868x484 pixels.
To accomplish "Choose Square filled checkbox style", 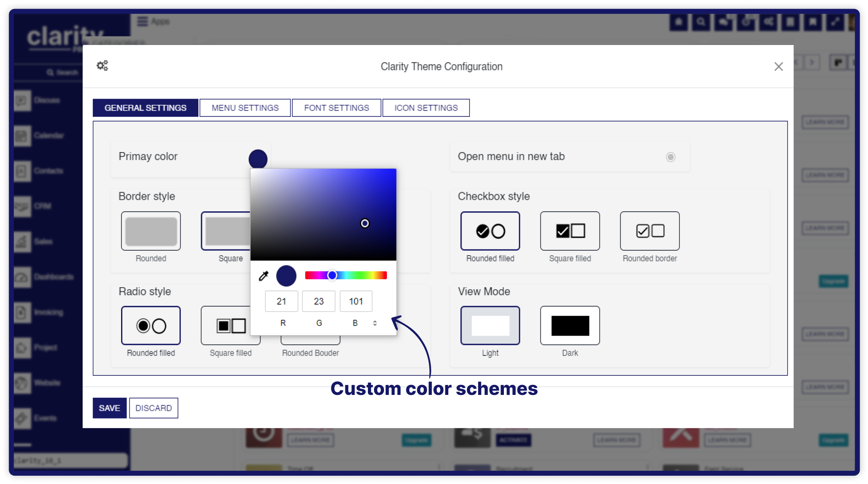I will coord(570,231).
